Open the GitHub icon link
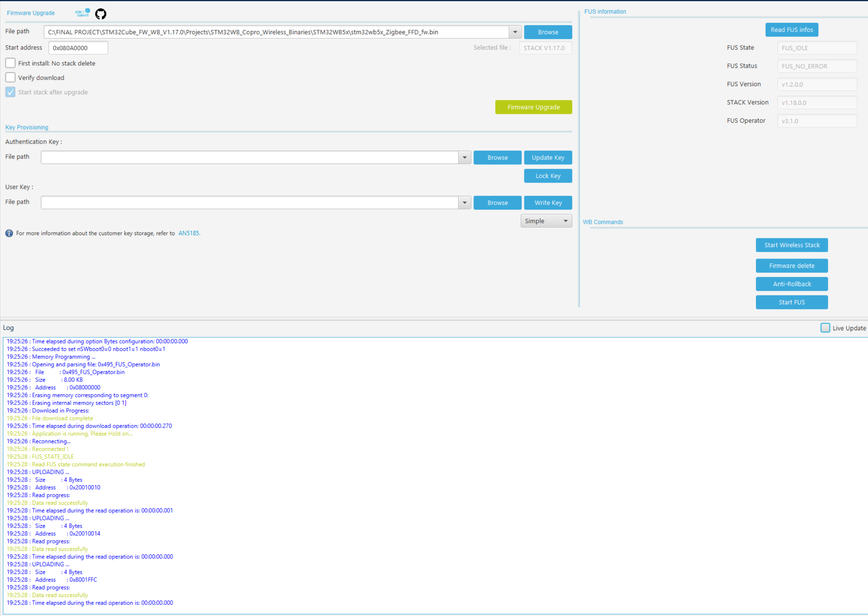 [101, 14]
